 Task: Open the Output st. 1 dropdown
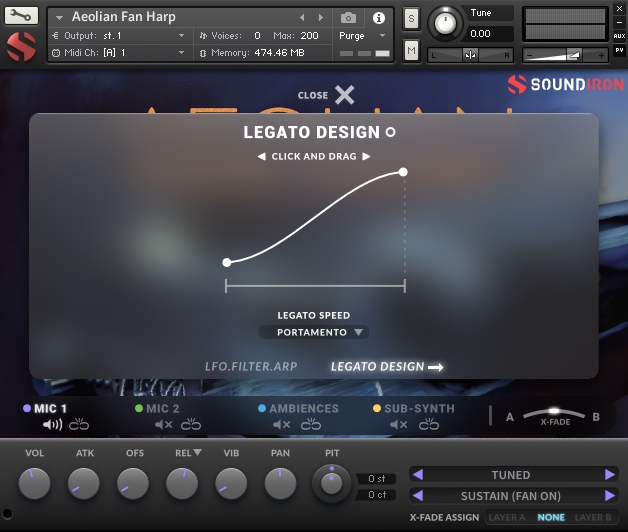point(118,36)
